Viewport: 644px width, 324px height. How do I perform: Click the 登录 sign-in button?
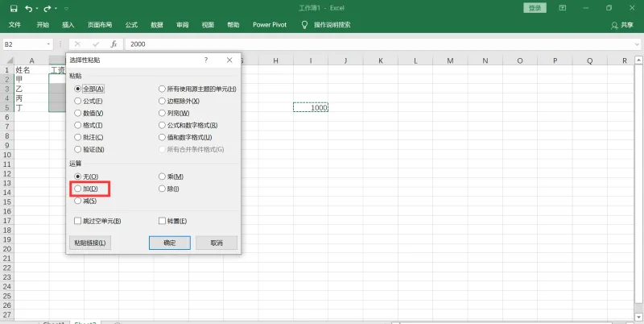pos(535,8)
